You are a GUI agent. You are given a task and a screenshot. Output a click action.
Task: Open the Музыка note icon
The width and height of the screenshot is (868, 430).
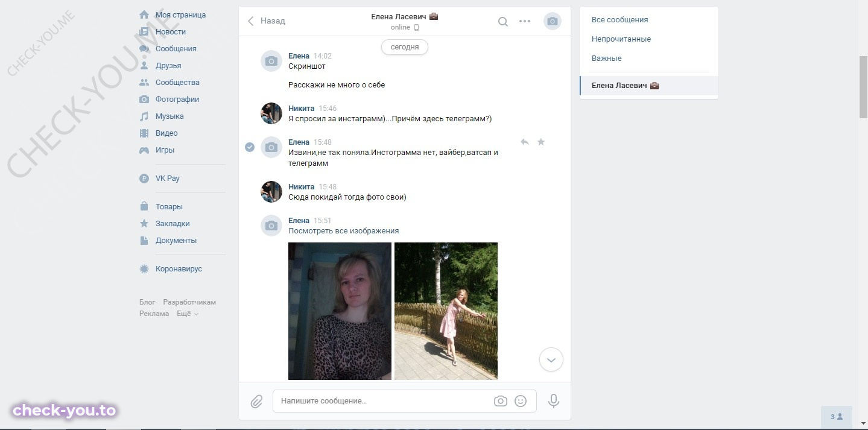point(144,116)
